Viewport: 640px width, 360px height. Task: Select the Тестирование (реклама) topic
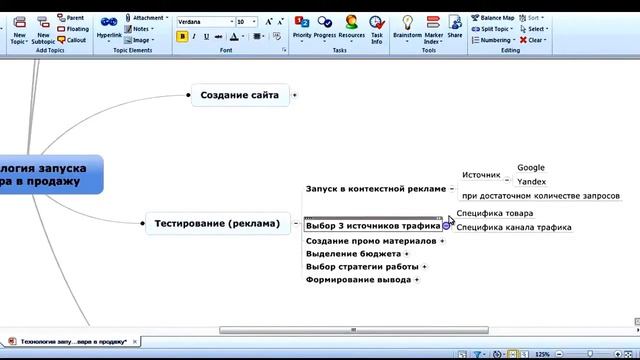[x=218, y=223]
